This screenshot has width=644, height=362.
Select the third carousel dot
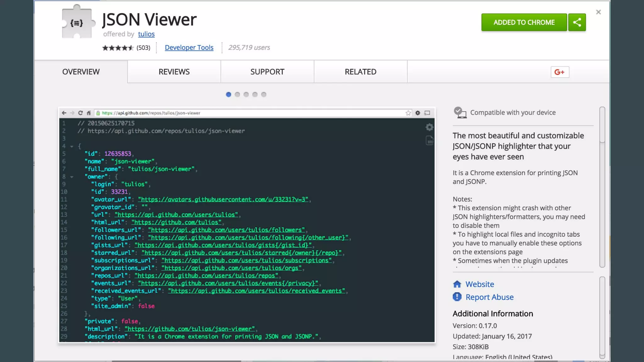click(246, 95)
